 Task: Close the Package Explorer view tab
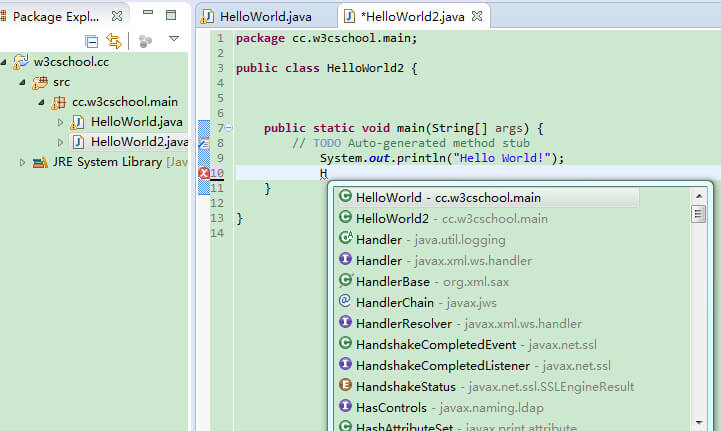118,16
